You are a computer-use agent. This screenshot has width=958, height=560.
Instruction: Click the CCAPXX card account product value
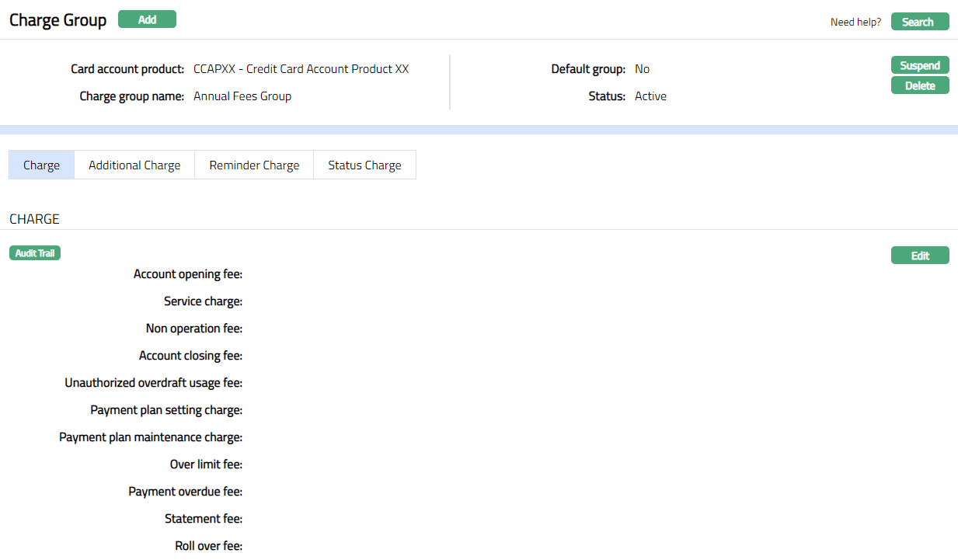point(301,69)
